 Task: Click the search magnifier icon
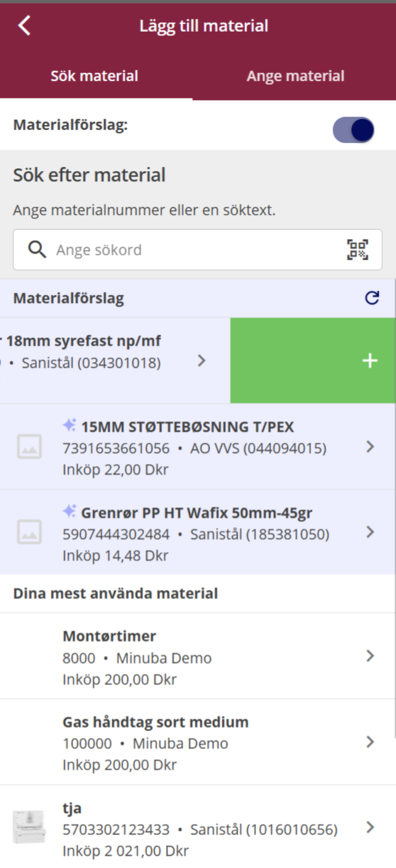(x=37, y=250)
